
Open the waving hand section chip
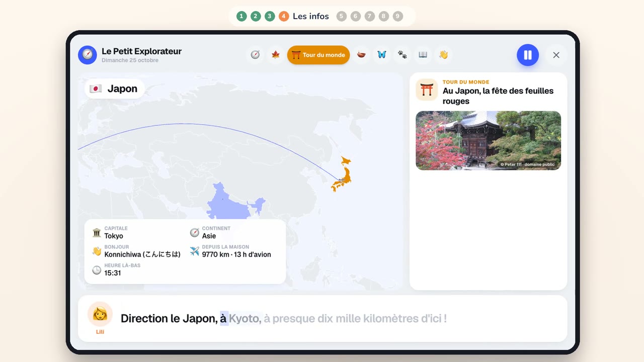(443, 55)
